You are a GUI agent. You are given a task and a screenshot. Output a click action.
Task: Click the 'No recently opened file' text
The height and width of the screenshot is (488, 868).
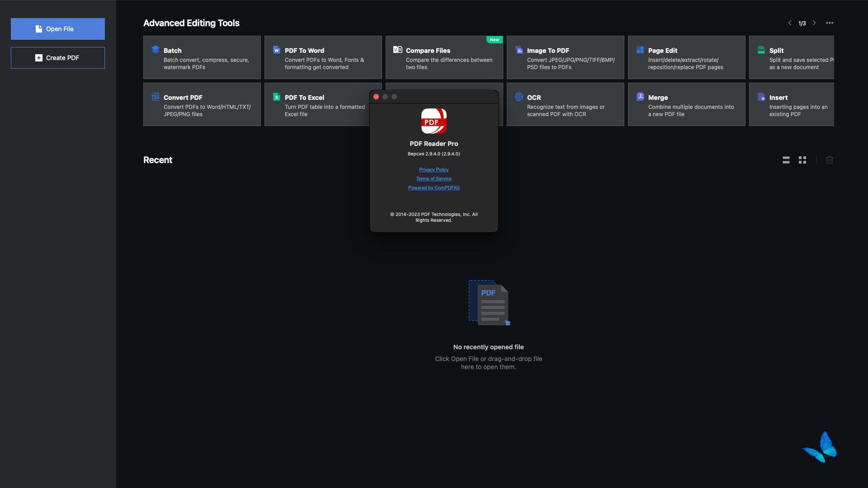point(489,347)
